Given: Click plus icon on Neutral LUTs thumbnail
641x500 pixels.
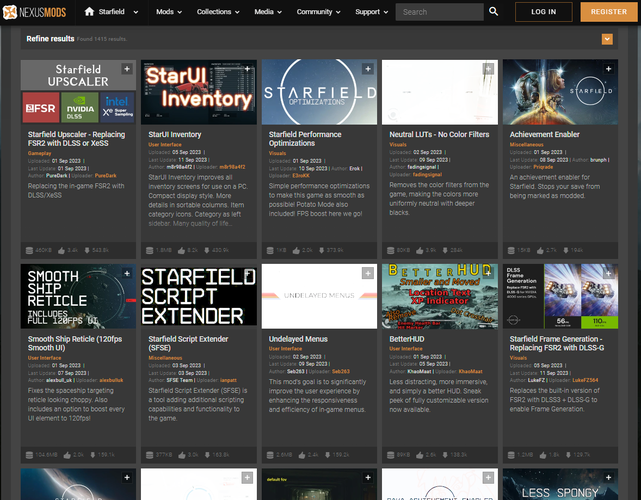Looking at the screenshot, I should coord(488,69).
